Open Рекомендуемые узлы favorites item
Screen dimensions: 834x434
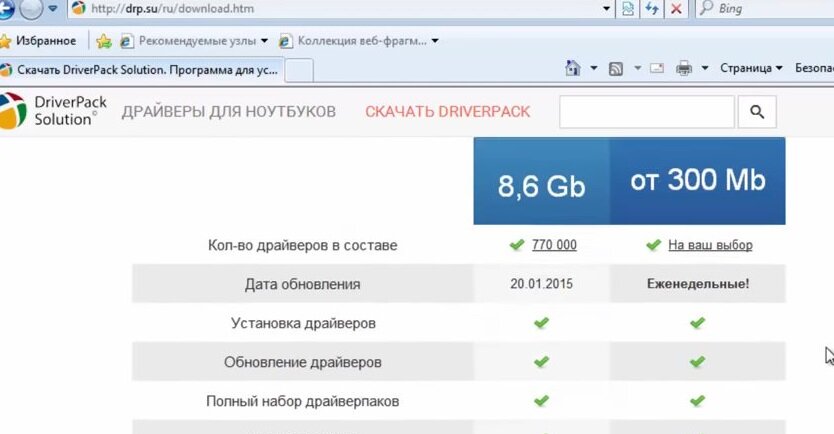194,41
